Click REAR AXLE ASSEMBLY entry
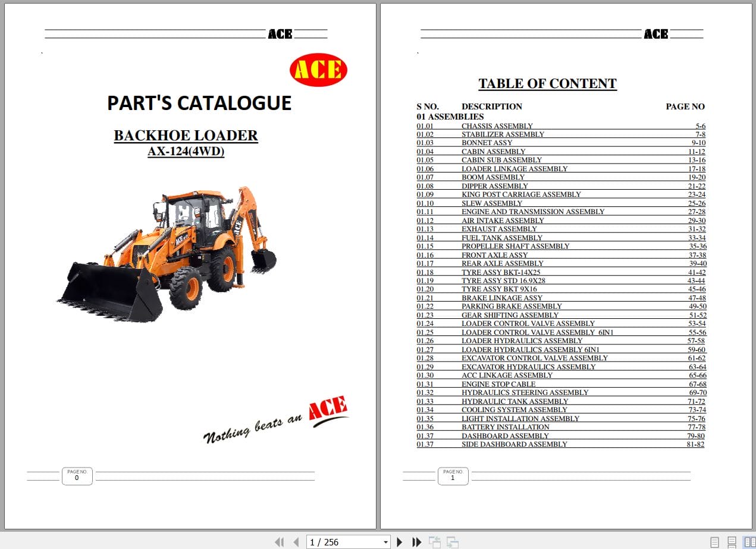Image resolution: width=756 pixels, height=549 pixels. (503, 263)
